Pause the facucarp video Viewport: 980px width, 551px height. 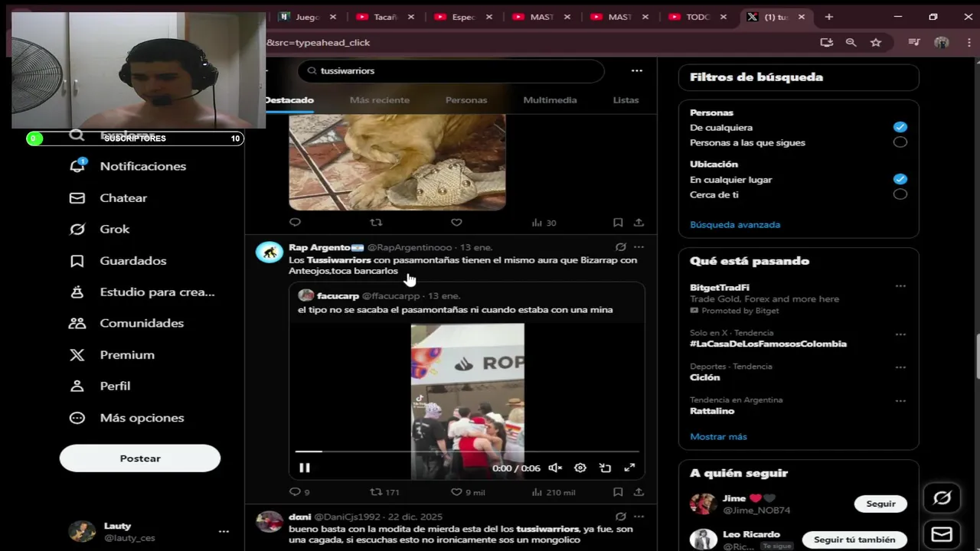(x=305, y=468)
